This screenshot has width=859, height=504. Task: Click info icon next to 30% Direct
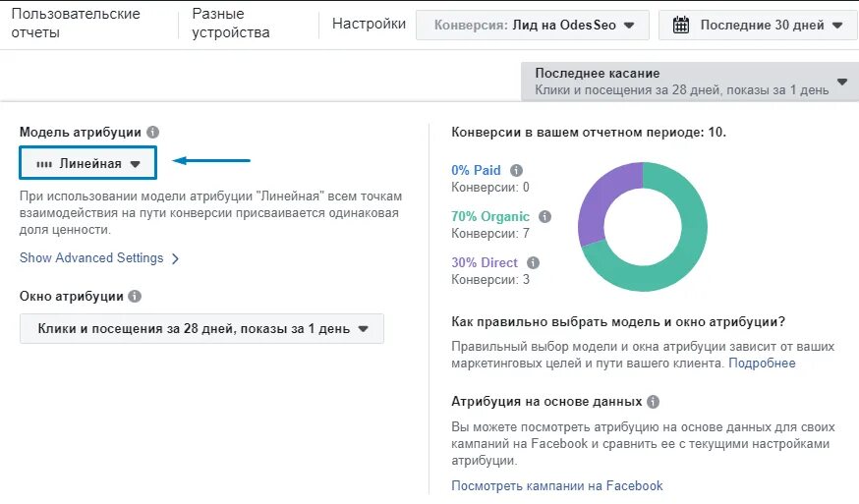click(x=533, y=263)
